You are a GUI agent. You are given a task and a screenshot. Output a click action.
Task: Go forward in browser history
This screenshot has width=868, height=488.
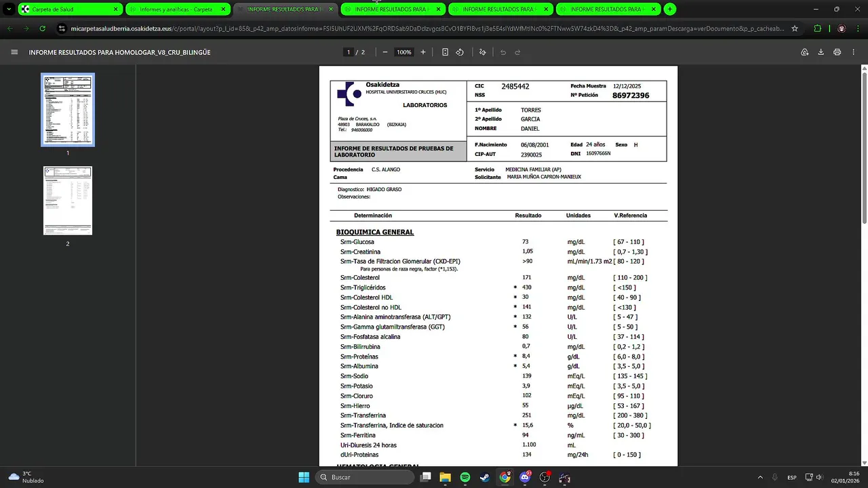(x=26, y=28)
